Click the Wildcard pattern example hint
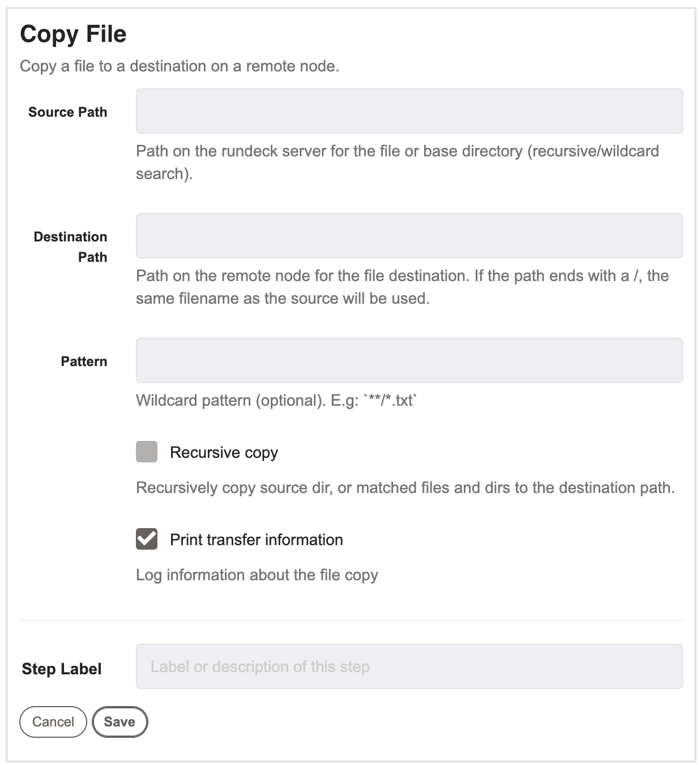Screen dimensions: 700x765 276,400
